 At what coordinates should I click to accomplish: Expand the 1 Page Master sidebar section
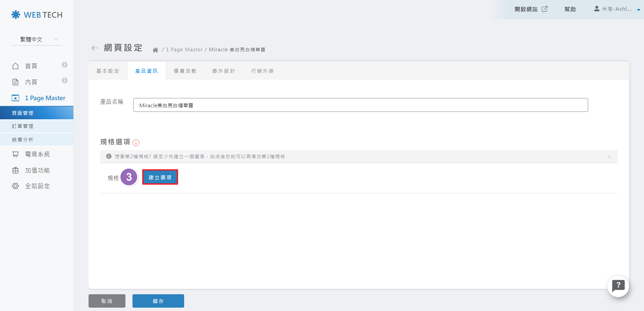tap(39, 98)
